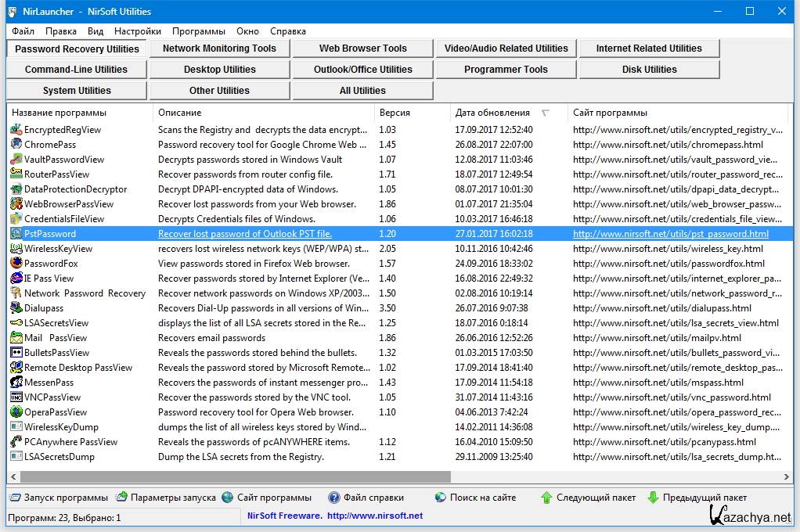Go to previous package down arrow
Viewport: 800px width, 532px height.
click(x=654, y=498)
